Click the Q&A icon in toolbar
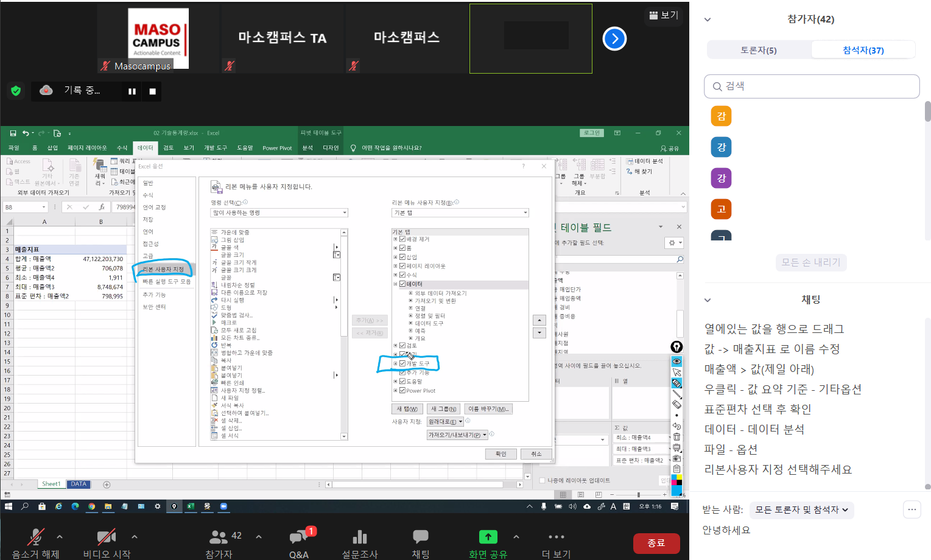This screenshot has height=560, width=931. 298,537
